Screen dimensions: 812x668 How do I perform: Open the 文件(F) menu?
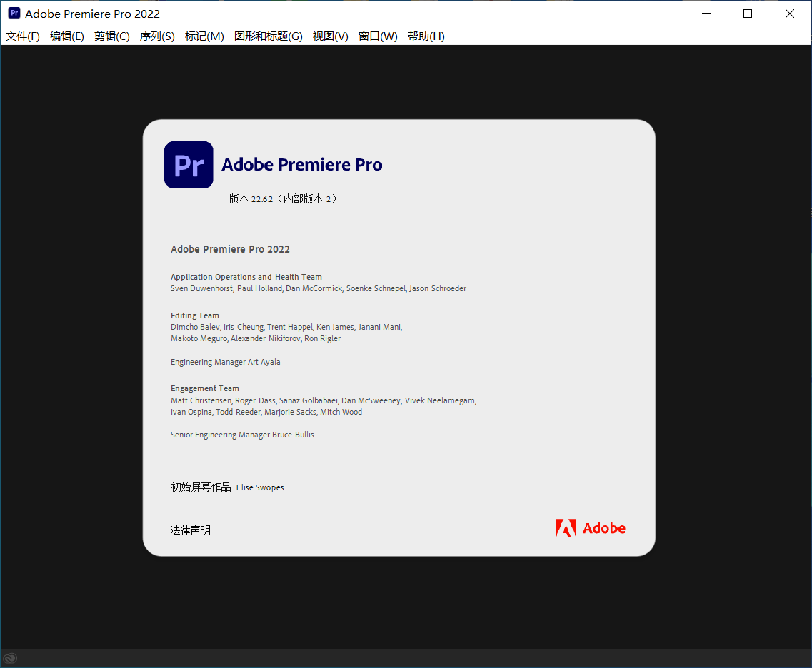coord(23,36)
